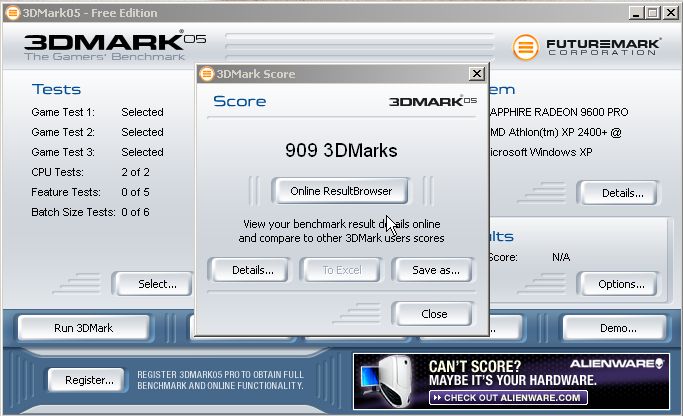Screen dimensions: 683x416
Task: Click the 'Register 3DMark05 Pro' promo text
Action: [220, 380]
